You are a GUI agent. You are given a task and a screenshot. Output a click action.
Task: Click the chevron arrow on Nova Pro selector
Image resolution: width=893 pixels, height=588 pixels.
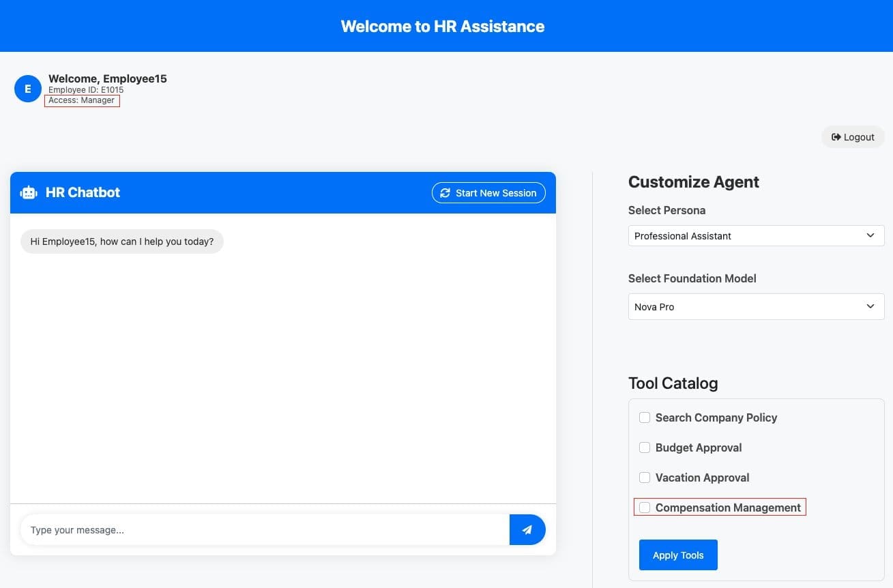[x=870, y=307]
